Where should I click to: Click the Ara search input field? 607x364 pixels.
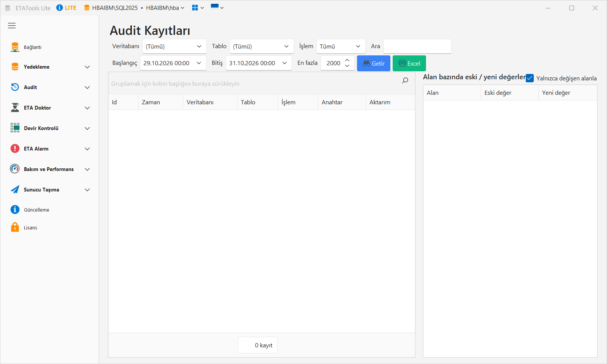tap(417, 46)
